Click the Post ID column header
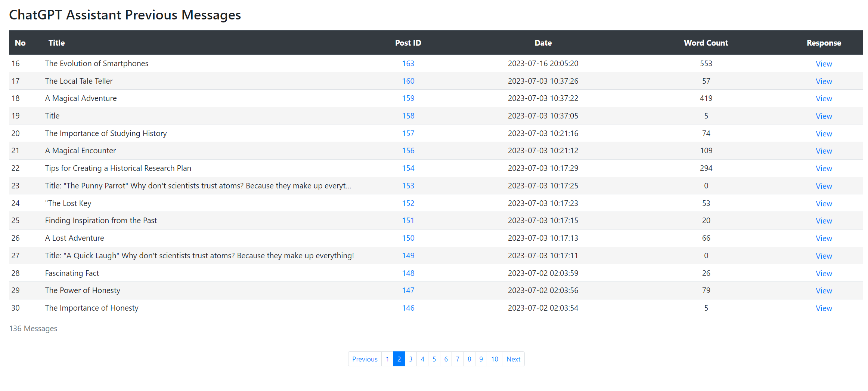 [408, 43]
